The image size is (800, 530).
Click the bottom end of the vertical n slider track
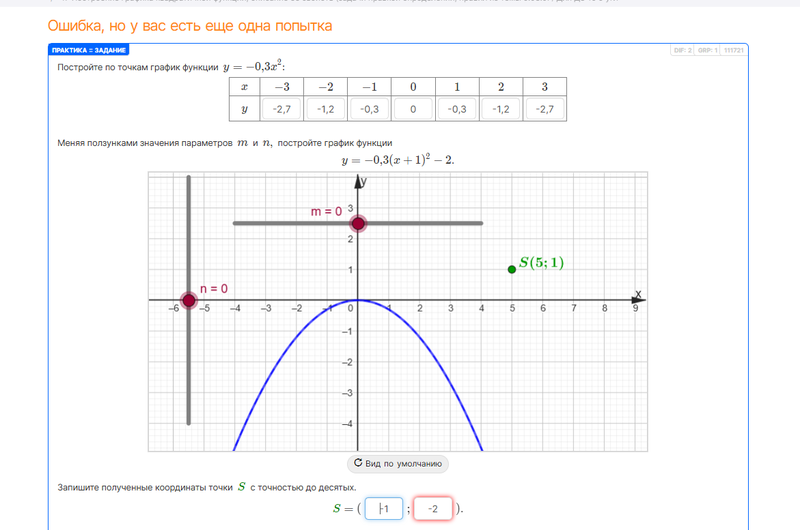pyautogui.click(x=189, y=421)
